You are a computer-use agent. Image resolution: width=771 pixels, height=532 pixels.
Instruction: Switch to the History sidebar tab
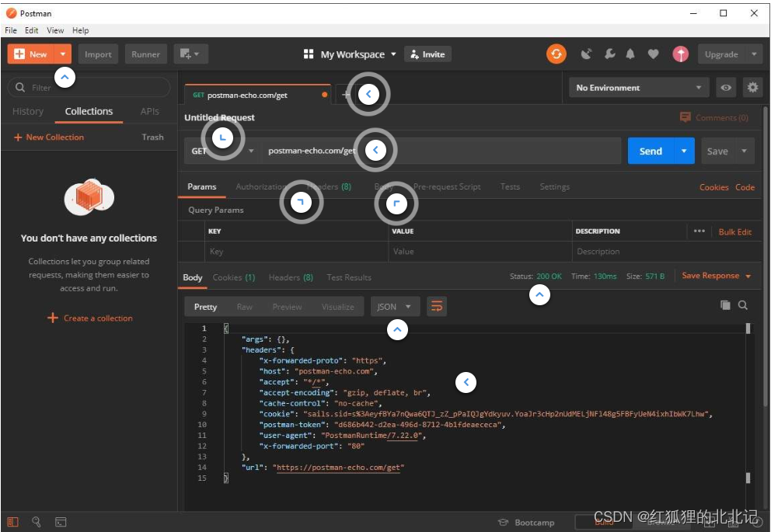click(x=27, y=112)
